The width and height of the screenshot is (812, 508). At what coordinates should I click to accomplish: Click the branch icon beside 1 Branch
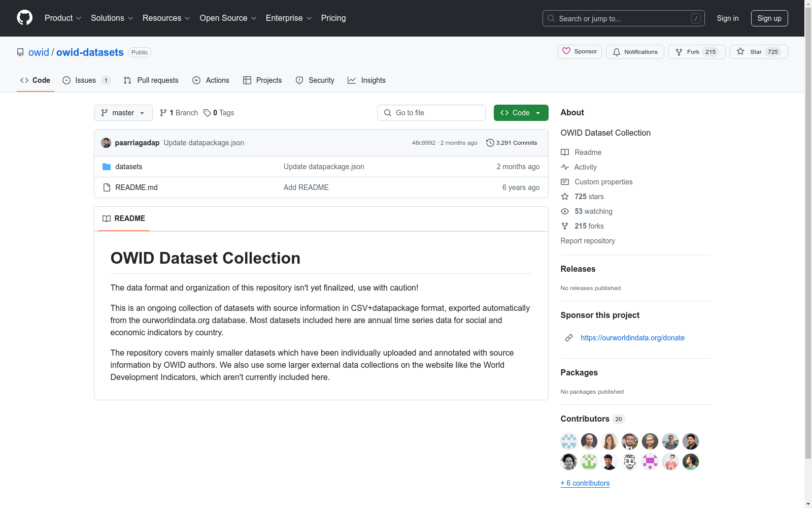click(163, 113)
